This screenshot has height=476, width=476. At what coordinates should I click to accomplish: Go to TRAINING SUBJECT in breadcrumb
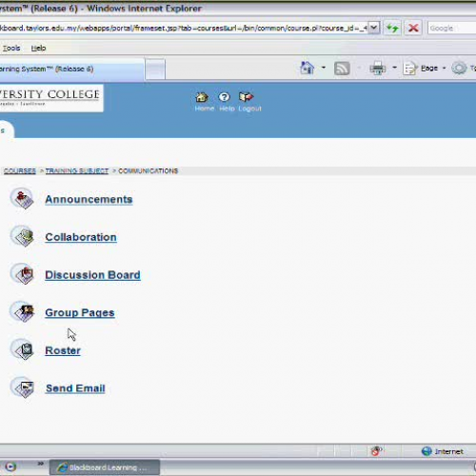coord(77,170)
